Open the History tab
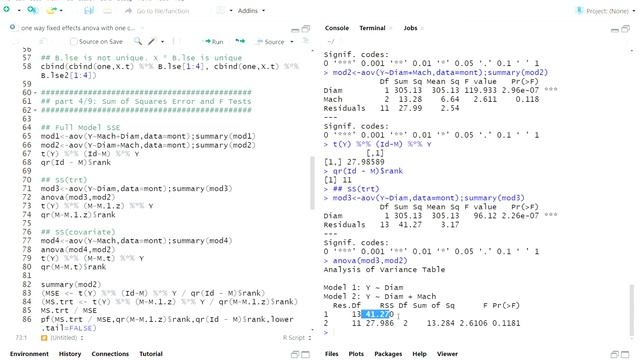 pos(70,354)
